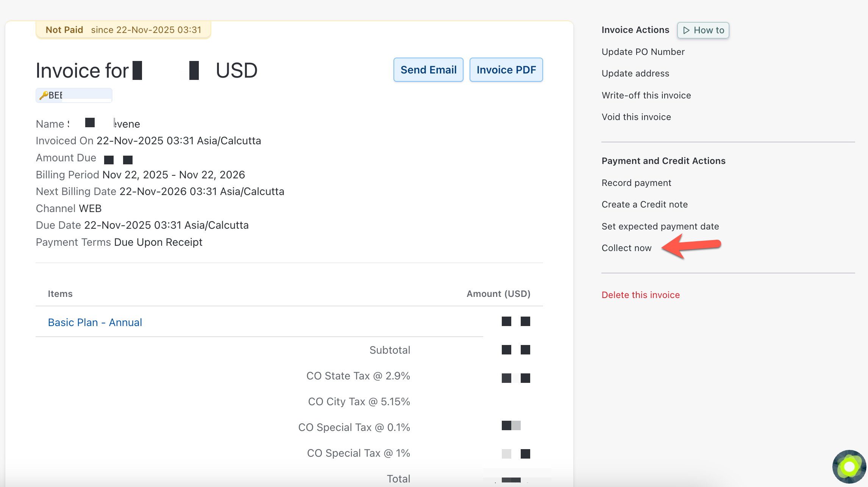Choose Set expected payment date
This screenshot has height=487, width=868.
click(x=660, y=226)
